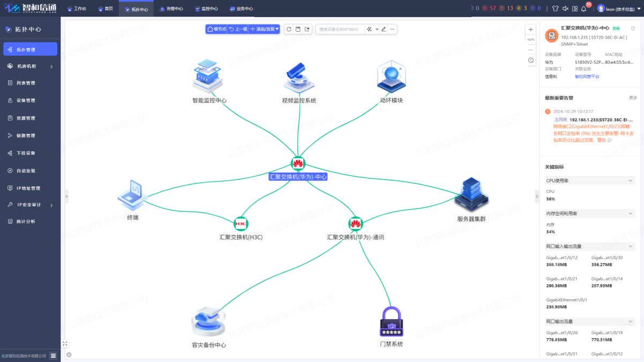The height and width of the screenshot is (362, 644).
Task: Select the 智能监控中心 node icon
Action: tap(209, 77)
